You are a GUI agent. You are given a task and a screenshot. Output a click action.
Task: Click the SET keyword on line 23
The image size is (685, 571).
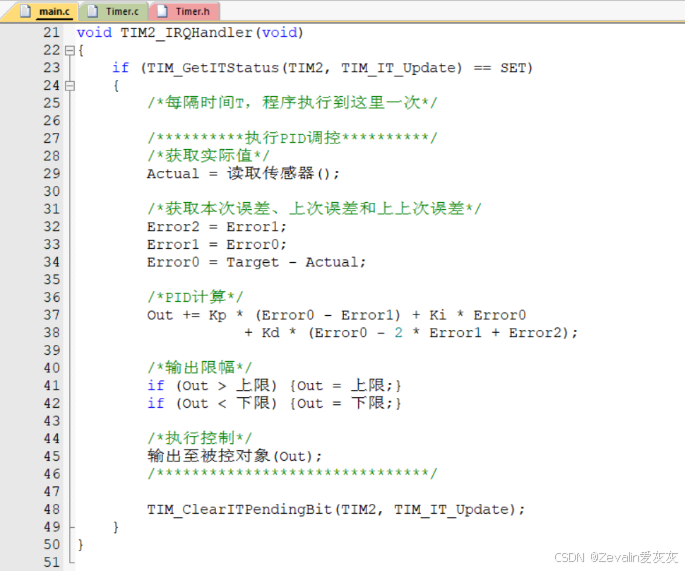point(513,68)
